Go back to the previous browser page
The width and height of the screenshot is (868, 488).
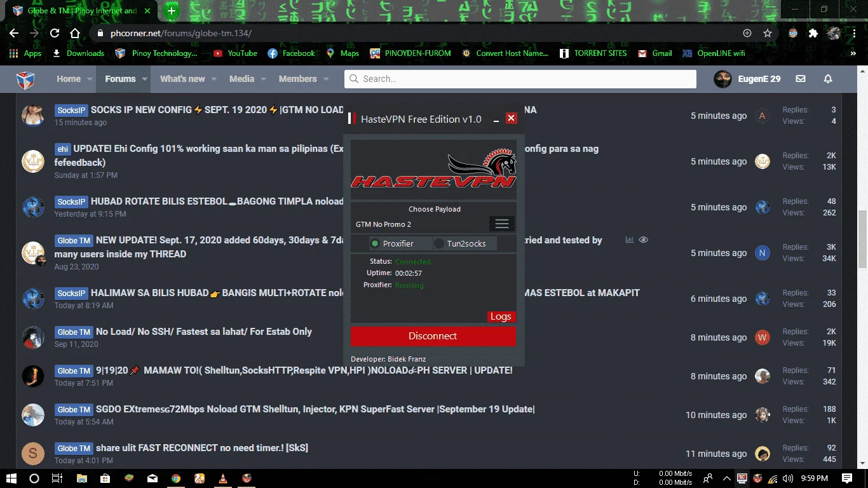coord(14,33)
